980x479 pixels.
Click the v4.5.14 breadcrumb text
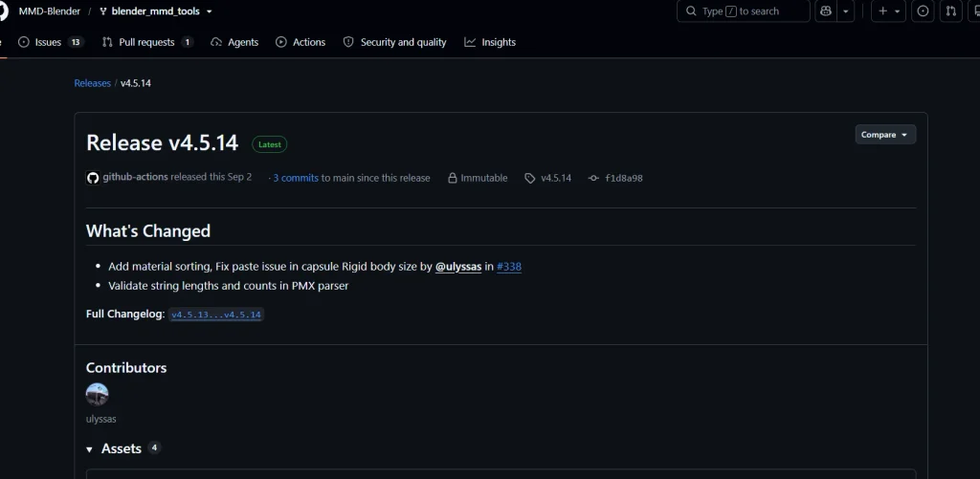tap(136, 83)
